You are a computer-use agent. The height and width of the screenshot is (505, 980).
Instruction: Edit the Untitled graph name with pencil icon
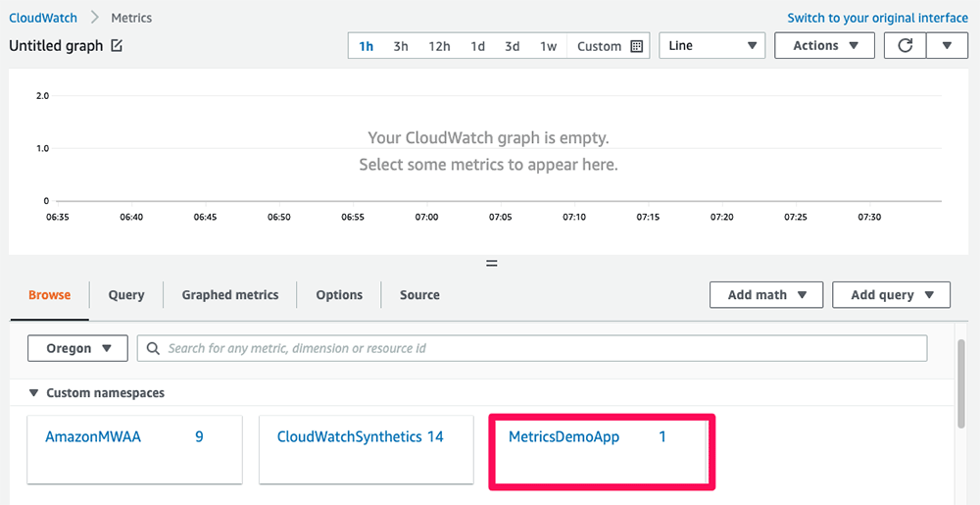[x=117, y=46]
